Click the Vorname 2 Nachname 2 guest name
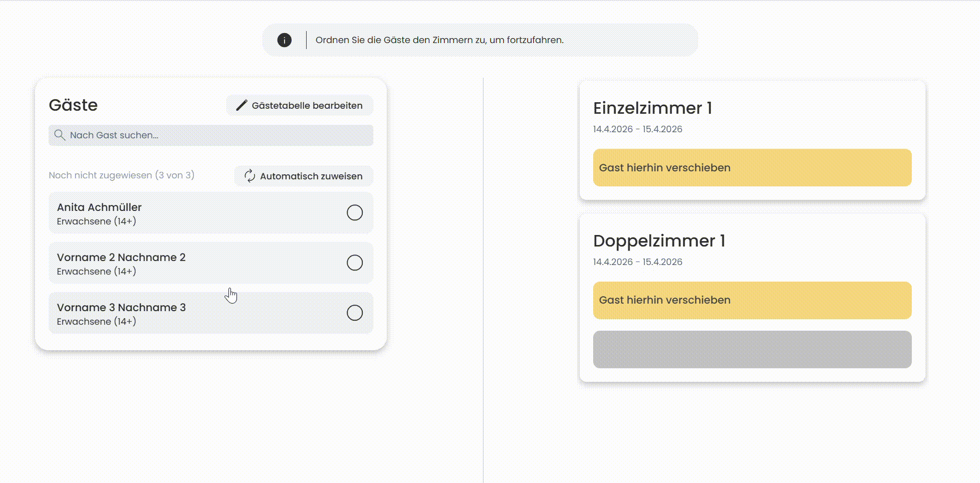 [x=121, y=258]
